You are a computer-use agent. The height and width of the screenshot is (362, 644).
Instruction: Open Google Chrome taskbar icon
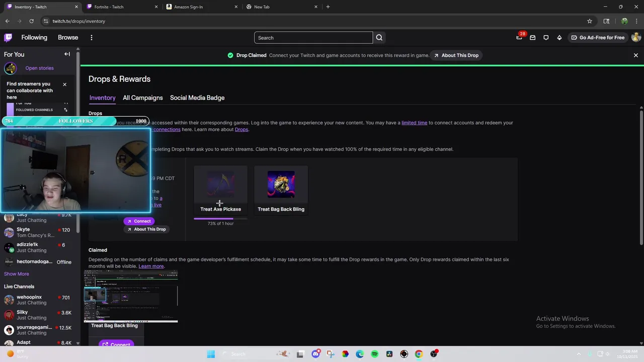click(x=419, y=354)
